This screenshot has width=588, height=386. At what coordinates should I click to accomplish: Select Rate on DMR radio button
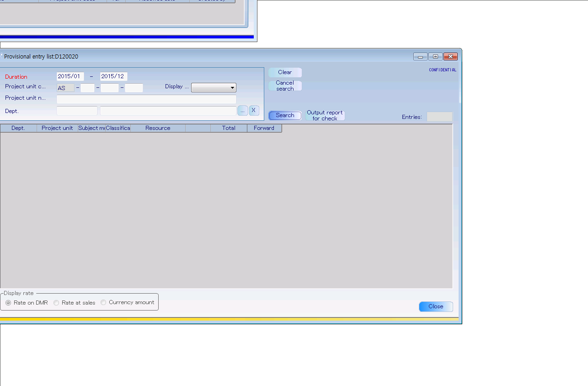tap(8, 303)
